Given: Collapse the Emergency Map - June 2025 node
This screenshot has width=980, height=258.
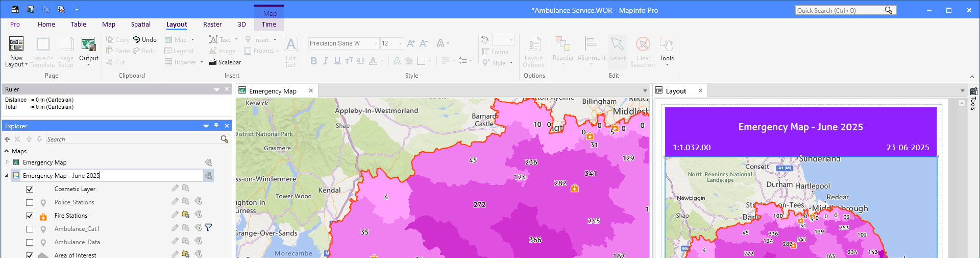Looking at the screenshot, I should (7, 176).
